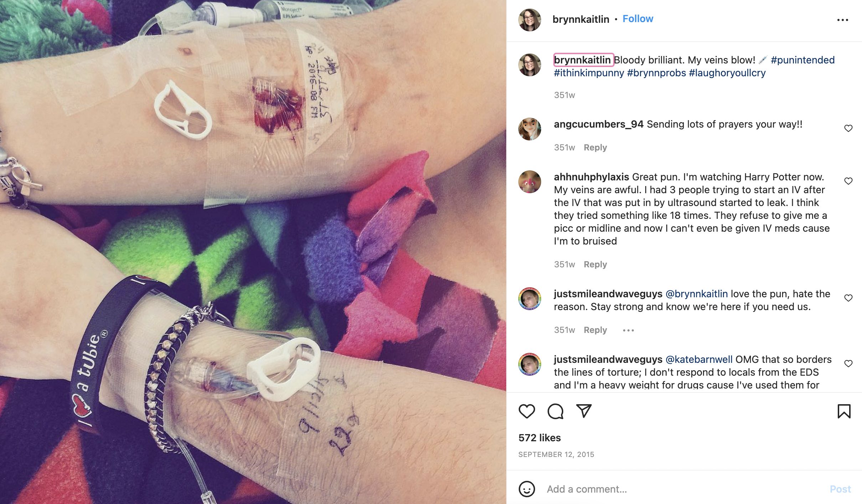Share post via paper plane icon
862x504 pixels.
tap(584, 411)
